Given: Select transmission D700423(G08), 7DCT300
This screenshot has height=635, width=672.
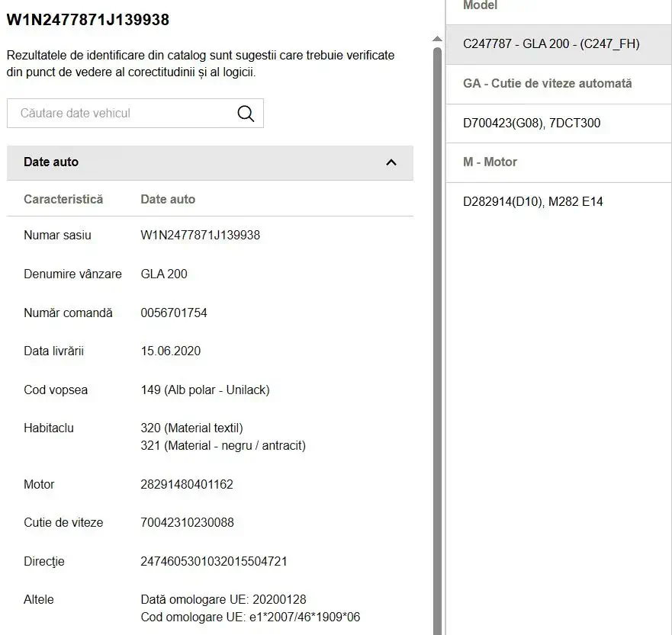Looking at the screenshot, I should (558, 123).
